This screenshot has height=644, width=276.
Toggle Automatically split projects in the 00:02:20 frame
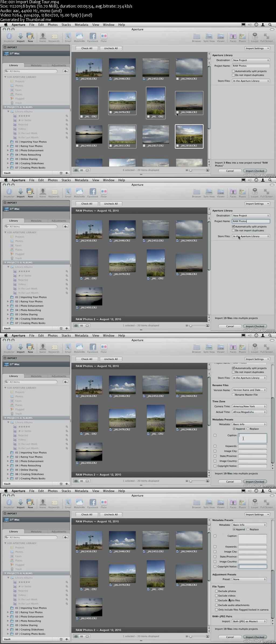tap(233, 227)
